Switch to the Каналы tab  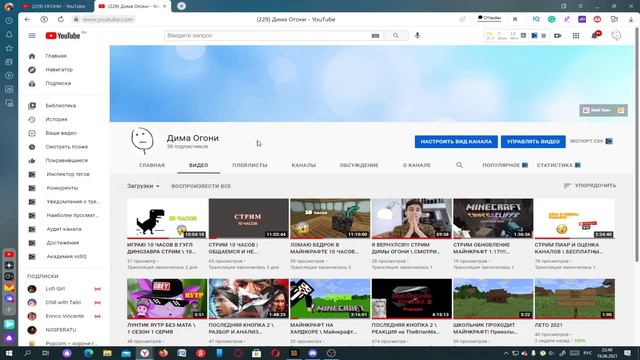[304, 165]
